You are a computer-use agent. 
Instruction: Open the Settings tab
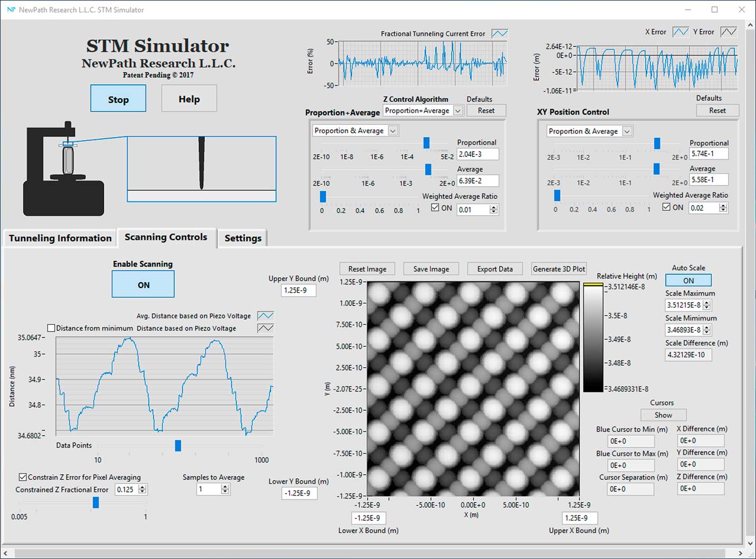(243, 238)
